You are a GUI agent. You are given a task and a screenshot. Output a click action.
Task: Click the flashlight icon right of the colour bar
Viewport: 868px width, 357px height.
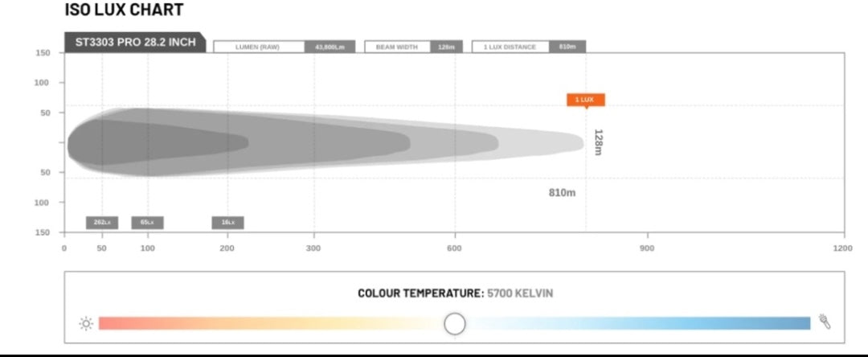824,322
